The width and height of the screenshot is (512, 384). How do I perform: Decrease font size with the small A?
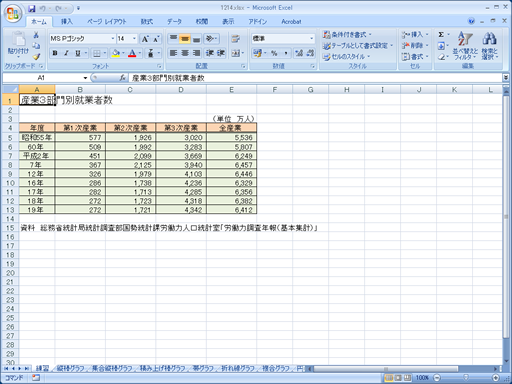point(156,39)
